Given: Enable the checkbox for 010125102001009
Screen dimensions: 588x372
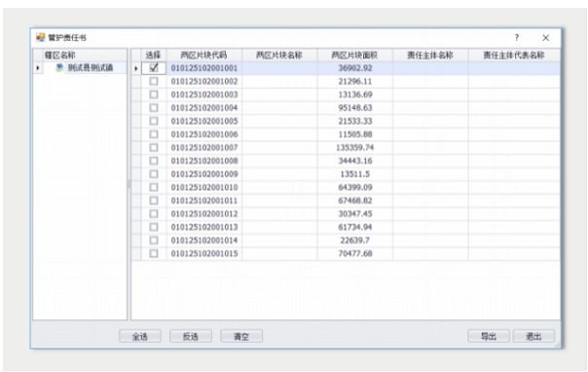Looking at the screenshot, I should [x=154, y=174].
